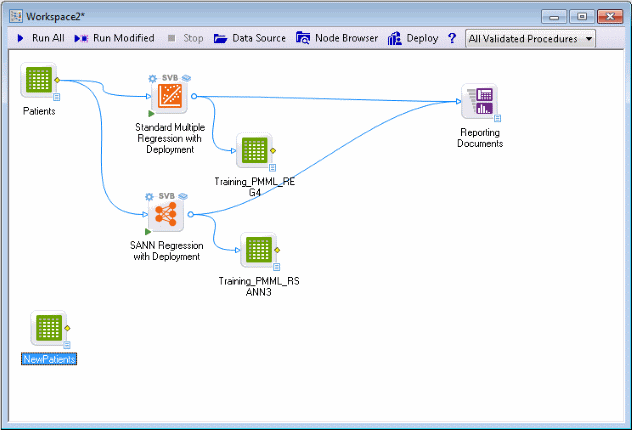Image resolution: width=632 pixels, height=430 pixels.
Task: Open the Node Browser
Action: 337,38
